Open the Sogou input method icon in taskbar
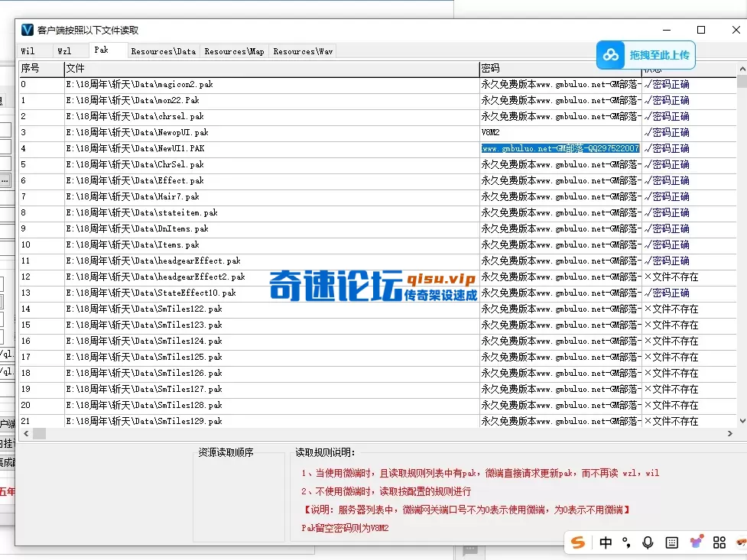The image size is (747, 560). 578,542
